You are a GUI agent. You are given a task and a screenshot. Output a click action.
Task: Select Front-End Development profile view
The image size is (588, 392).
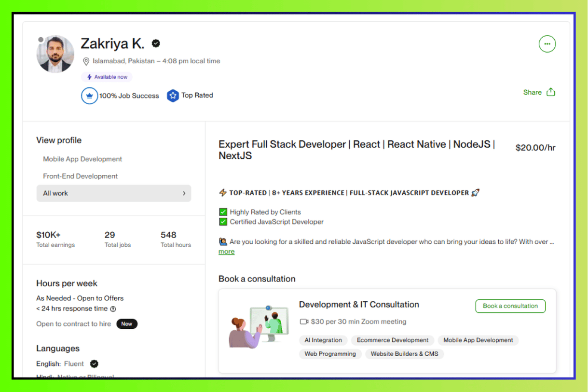80,176
